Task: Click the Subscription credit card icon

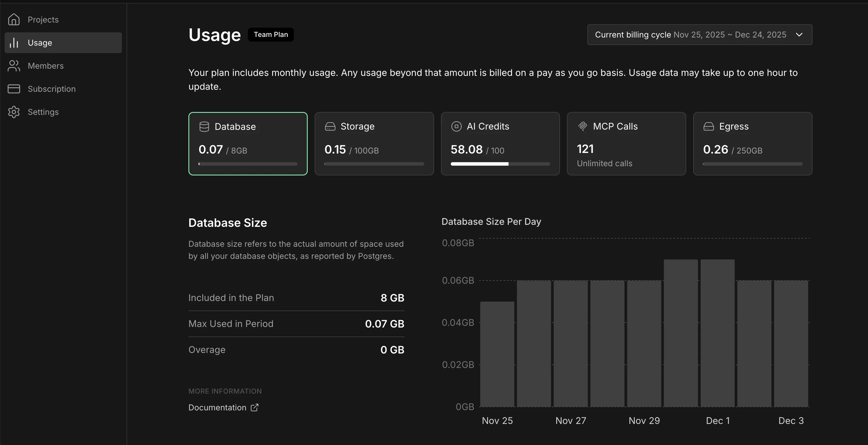Action: pos(14,89)
